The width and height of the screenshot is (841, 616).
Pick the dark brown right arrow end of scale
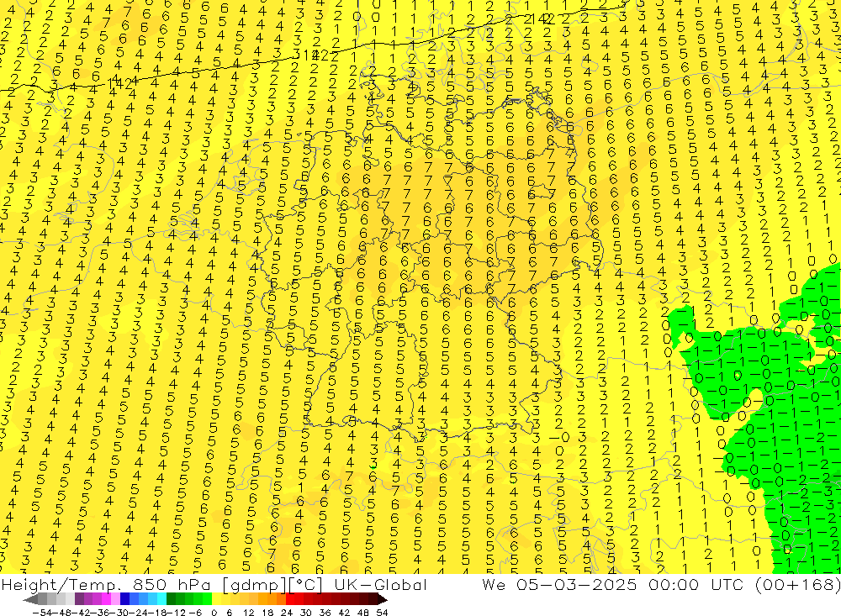[383, 599]
